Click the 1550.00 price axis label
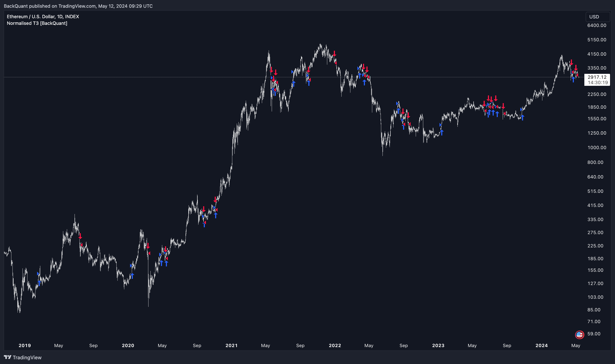The image size is (615, 364). [597, 119]
